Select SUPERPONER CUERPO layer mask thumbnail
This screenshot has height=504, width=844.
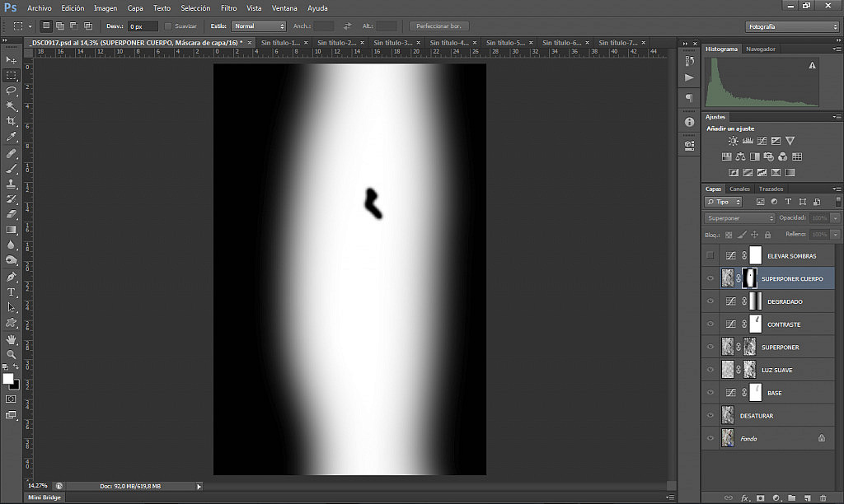tap(749, 278)
